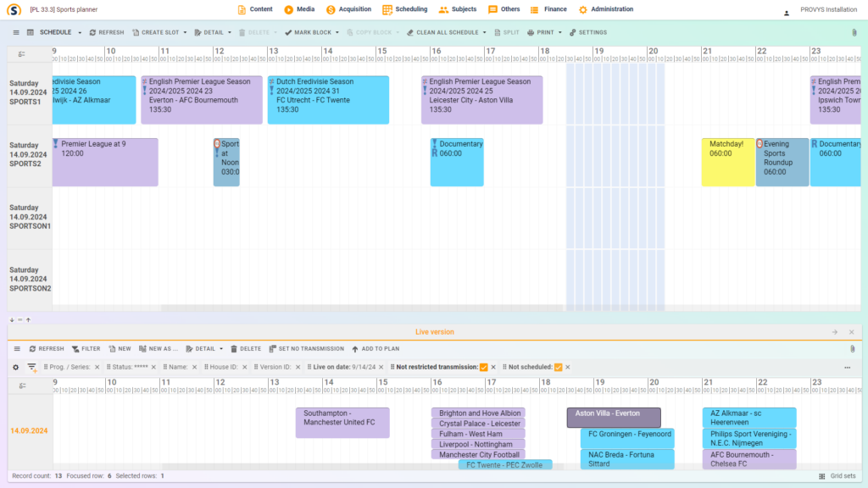
Task: Expand the Mark Block dropdown arrow
Action: [x=337, y=33]
